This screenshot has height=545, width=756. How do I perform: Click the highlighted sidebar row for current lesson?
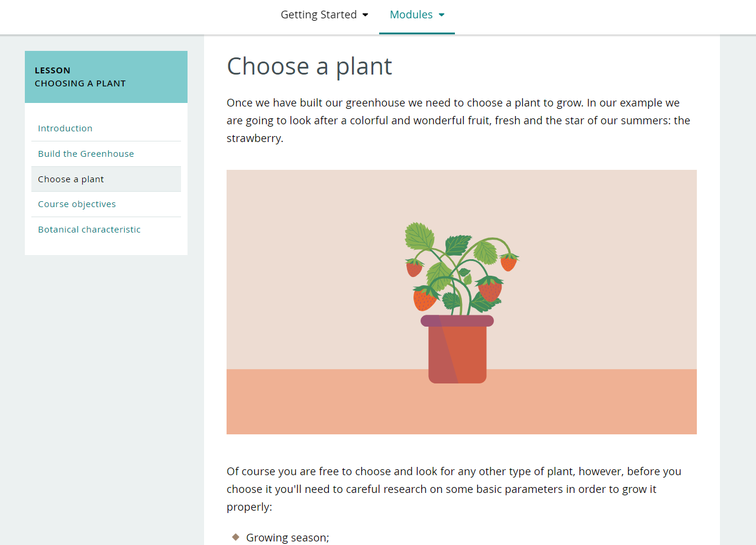tap(106, 179)
